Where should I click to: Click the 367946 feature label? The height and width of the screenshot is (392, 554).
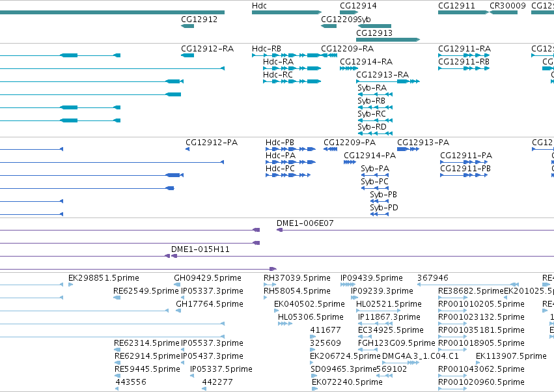click(x=432, y=278)
